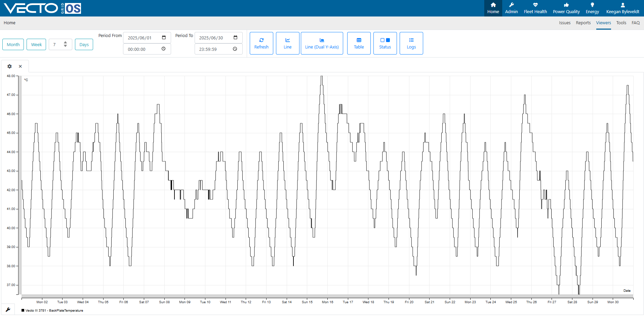The width and height of the screenshot is (644, 317).
Task: Increase the days count with the up arrow
Action: click(x=66, y=43)
